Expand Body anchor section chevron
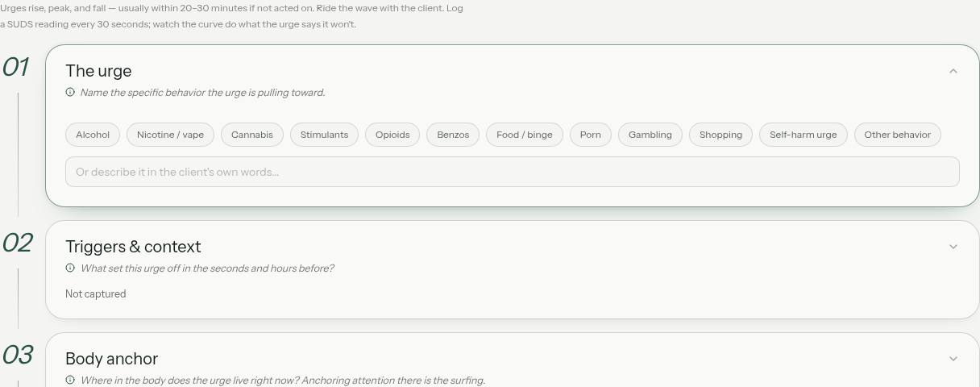 point(953,359)
